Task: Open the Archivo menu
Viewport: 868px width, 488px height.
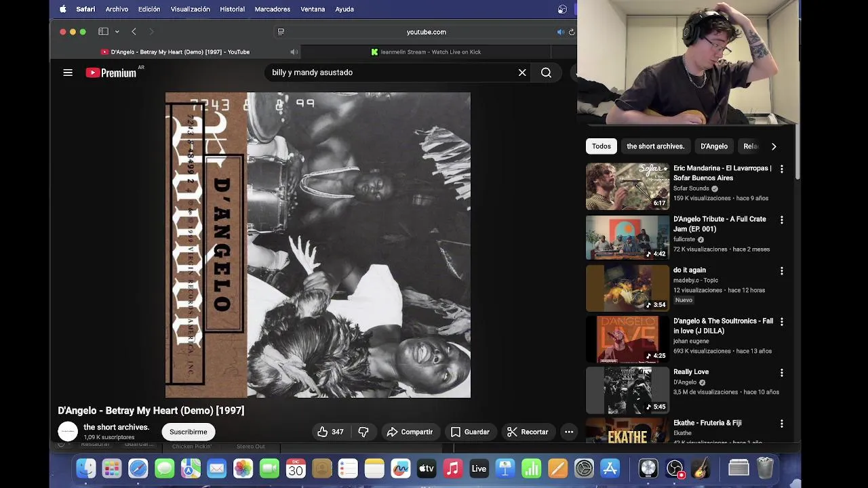Action: click(x=117, y=9)
